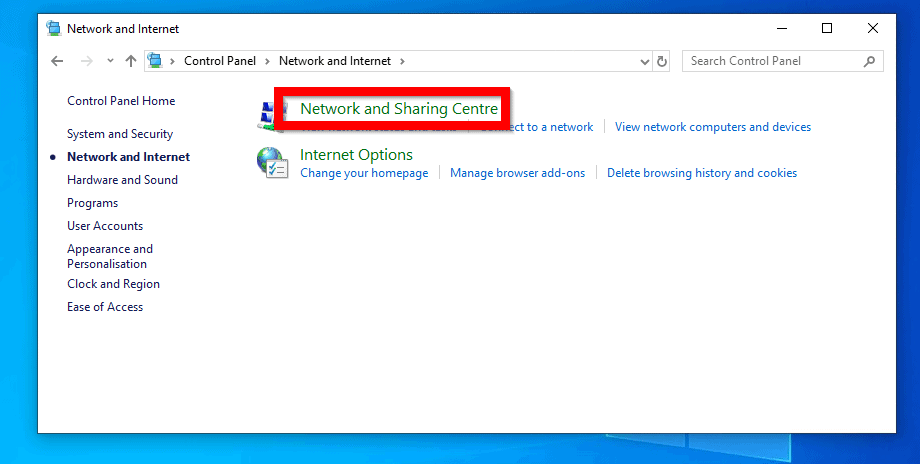Click the address bar Control Panel icon
The image size is (920, 464).
[x=155, y=61]
